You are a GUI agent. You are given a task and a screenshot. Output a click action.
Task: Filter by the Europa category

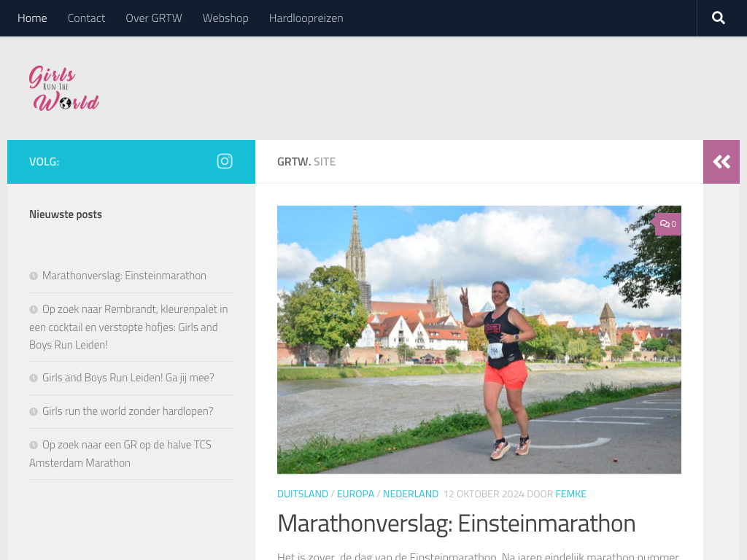[355, 494]
